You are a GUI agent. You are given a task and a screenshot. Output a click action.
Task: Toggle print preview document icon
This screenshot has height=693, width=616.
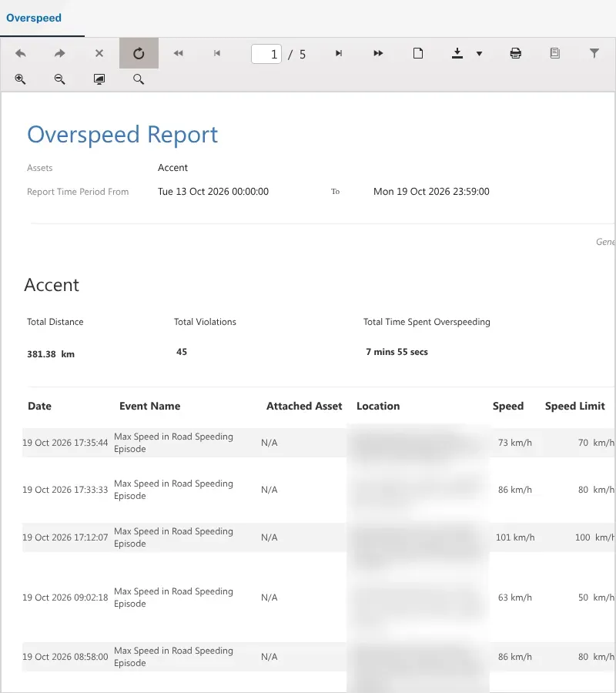coord(554,53)
